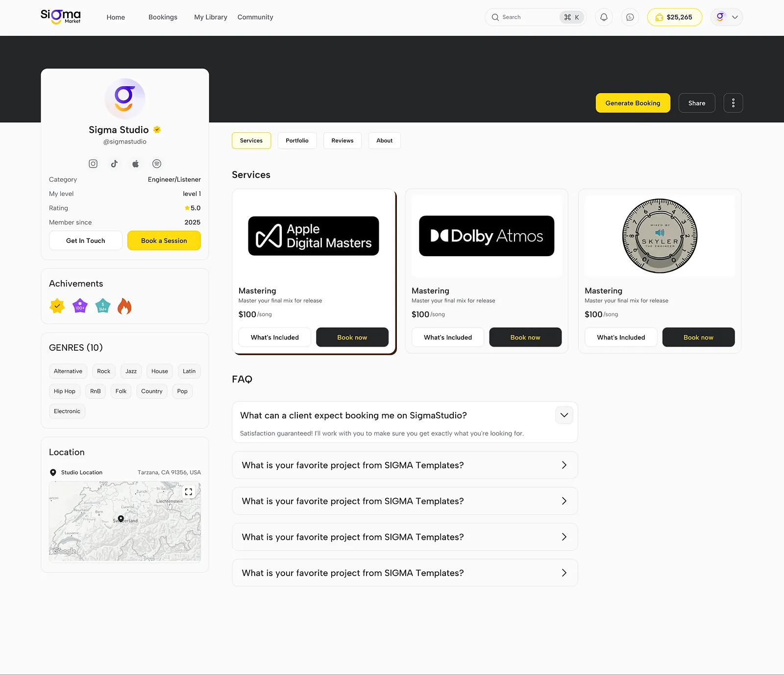Open the About tab
This screenshot has height=675, width=784.
tap(384, 141)
